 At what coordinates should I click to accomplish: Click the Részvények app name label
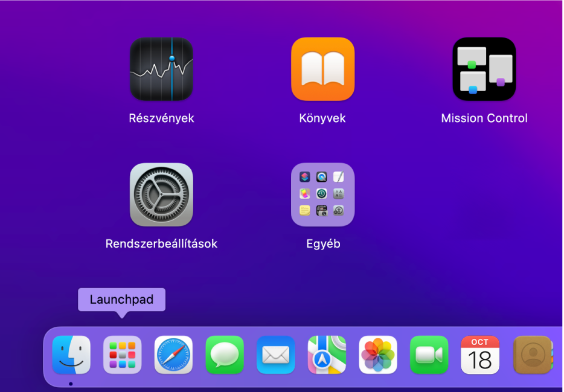tap(161, 118)
